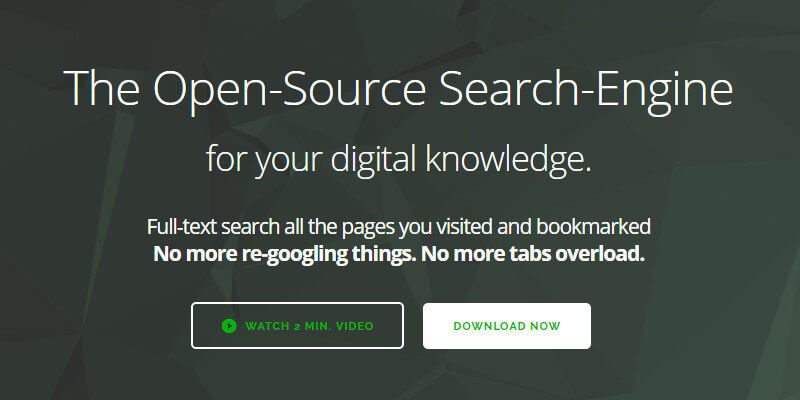This screenshot has height=400, width=800.
Task: Click the green 'DOWNLOAD NOW' text
Action: pyautogui.click(x=507, y=326)
